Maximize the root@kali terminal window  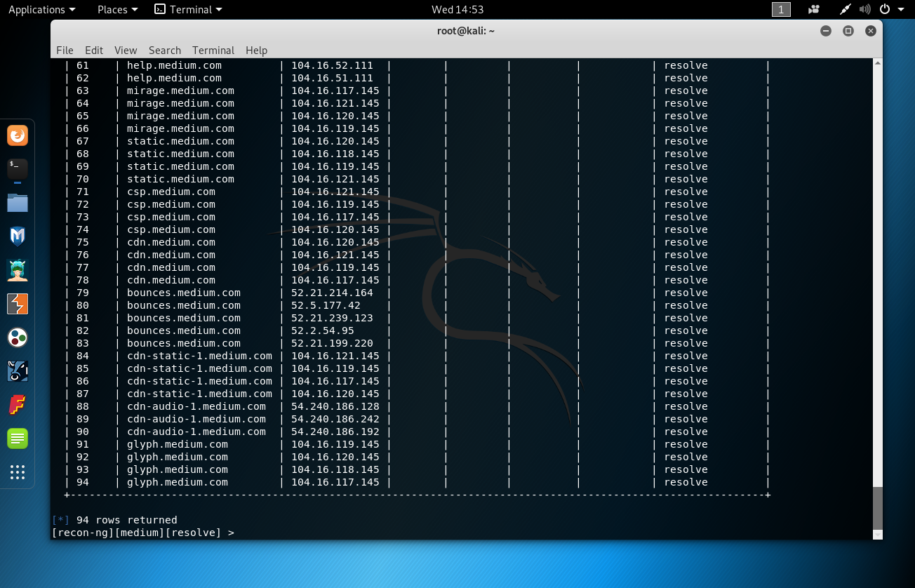point(848,31)
